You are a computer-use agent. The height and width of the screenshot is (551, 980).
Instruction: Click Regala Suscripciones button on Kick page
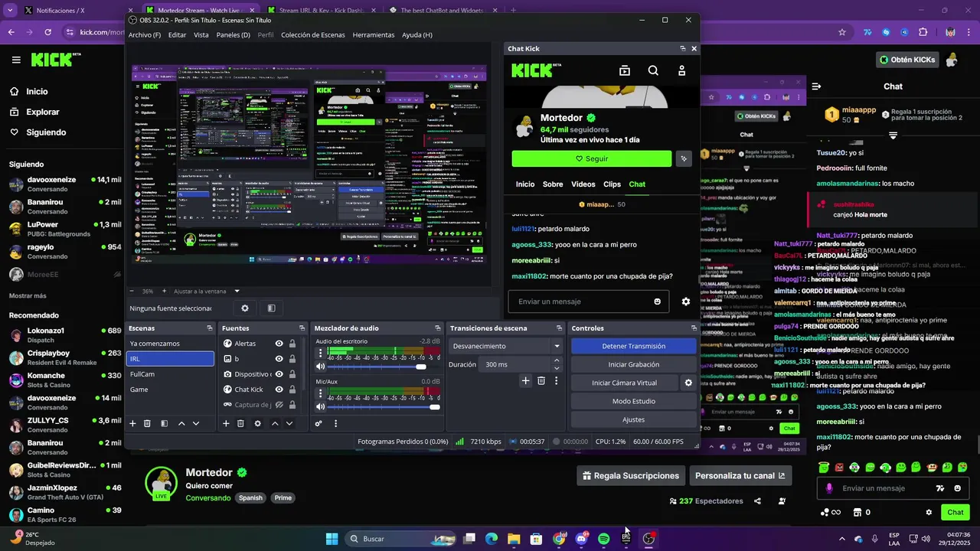(630, 475)
